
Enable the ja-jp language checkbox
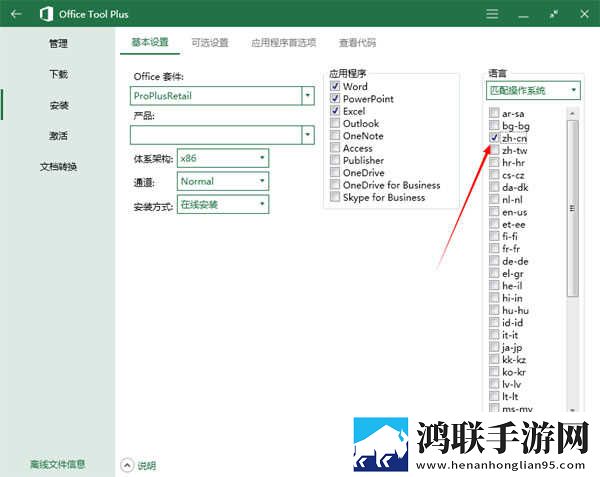[x=494, y=347]
